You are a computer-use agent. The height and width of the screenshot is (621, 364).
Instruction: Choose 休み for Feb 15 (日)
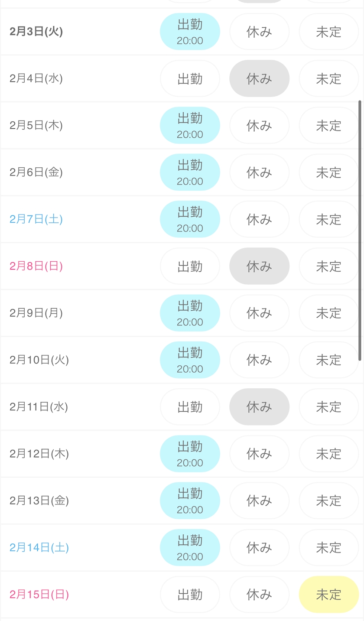[259, 594]
